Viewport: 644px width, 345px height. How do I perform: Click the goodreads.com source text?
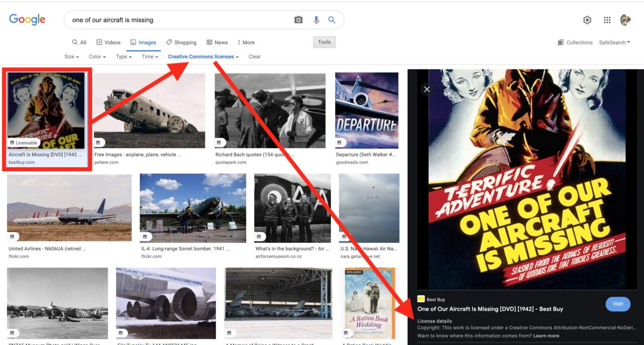pos(352,162)
